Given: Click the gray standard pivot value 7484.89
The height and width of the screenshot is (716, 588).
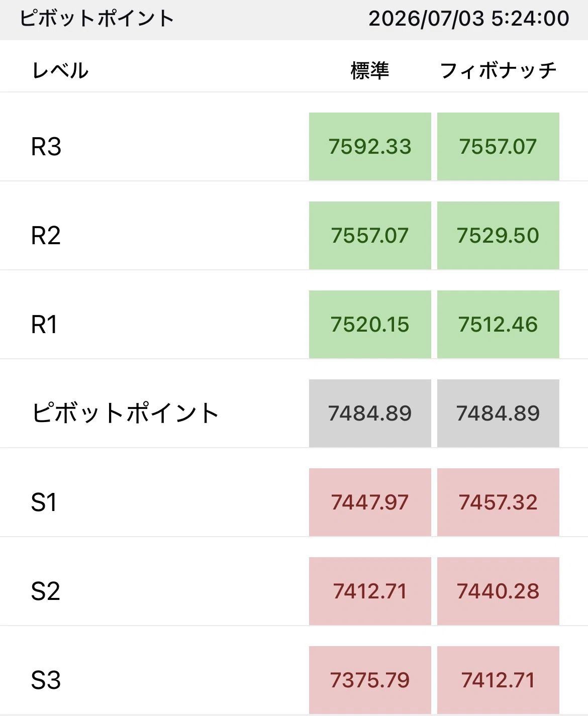Looking at the screenshot, I should (370, 413).
